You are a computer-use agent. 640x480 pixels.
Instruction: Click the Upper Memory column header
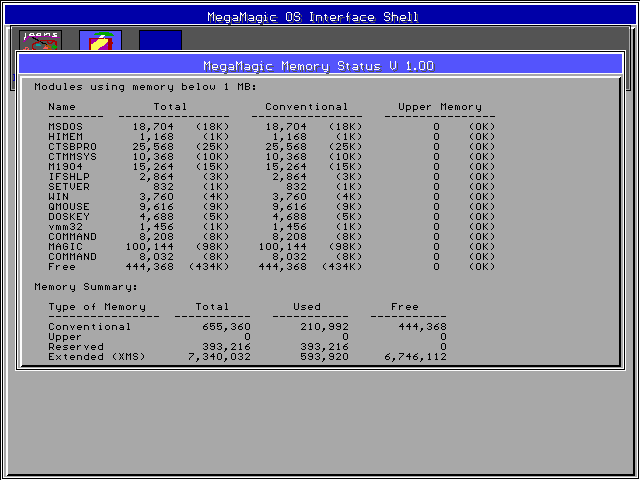pyautogui.click(x=440, y=107)
